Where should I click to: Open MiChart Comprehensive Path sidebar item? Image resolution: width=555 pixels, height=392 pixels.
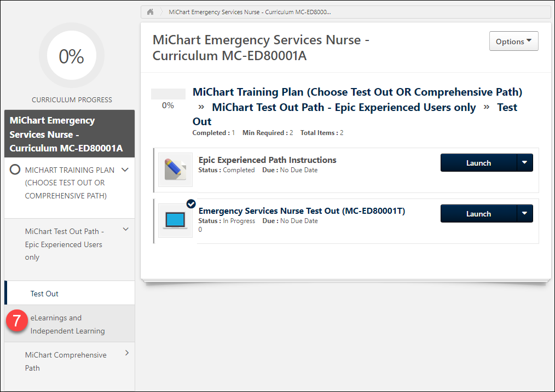(x=65, y=361)
